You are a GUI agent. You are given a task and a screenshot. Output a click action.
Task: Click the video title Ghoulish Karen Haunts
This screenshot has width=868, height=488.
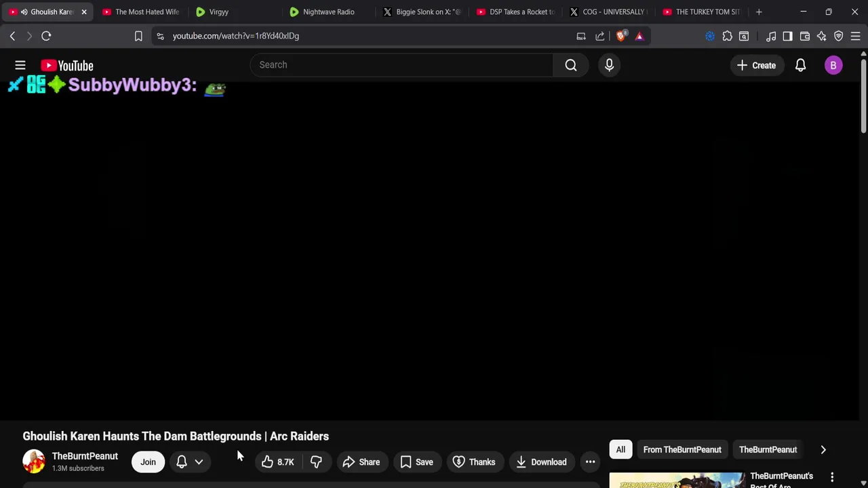point(176,436)
